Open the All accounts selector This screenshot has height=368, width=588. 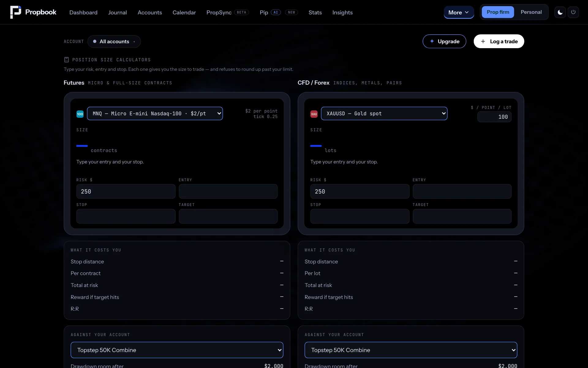tap(114, 41)
